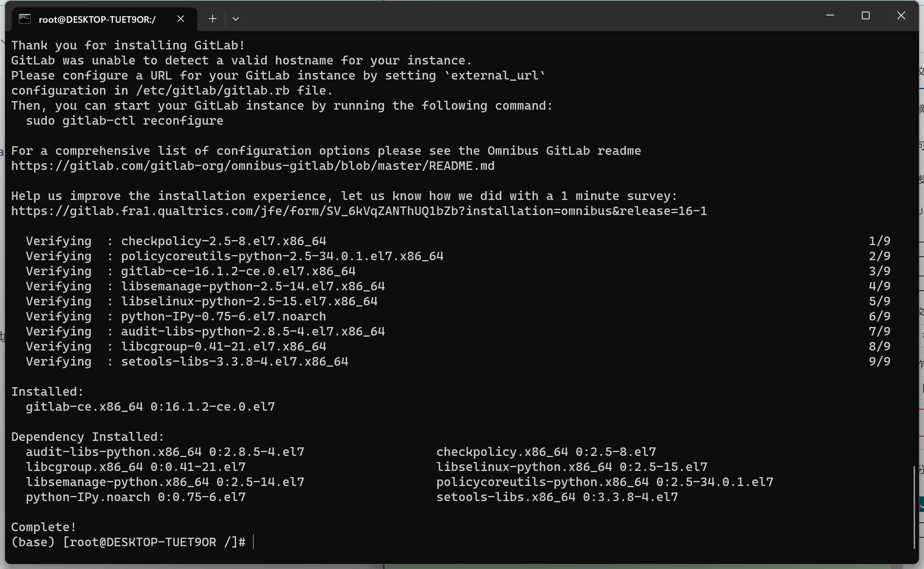Click the terminal icon on the tab
Image resolution: width=924 pixels, height=569 pixels.
click(25, 19)
